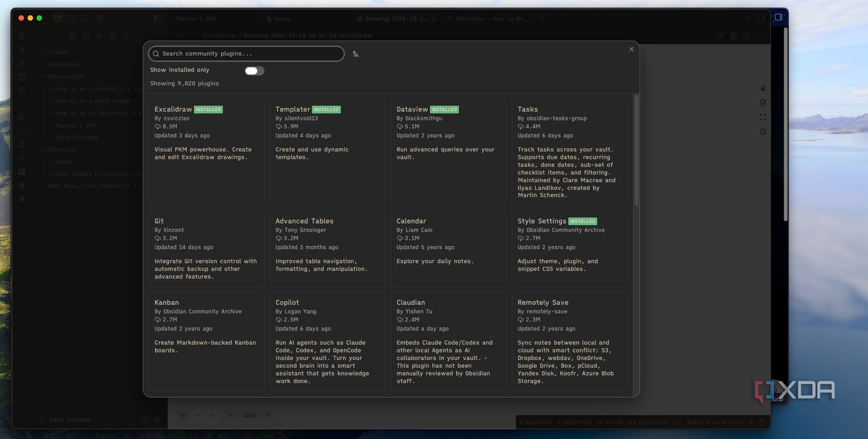Open the help icon near vault name
The image size is (868, 439).
coord(145,420)
